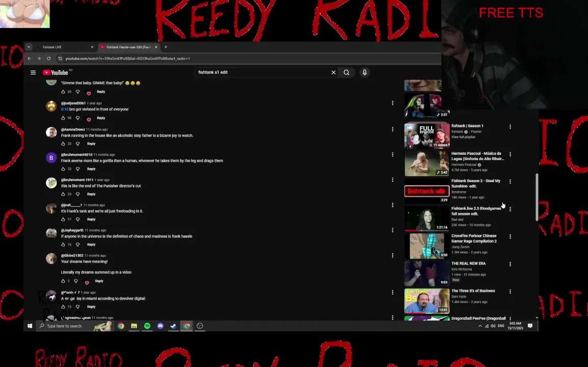Click the browser forward arrow
The height and width of the screenshot is (367, 588).
click(x=39, y=59)
